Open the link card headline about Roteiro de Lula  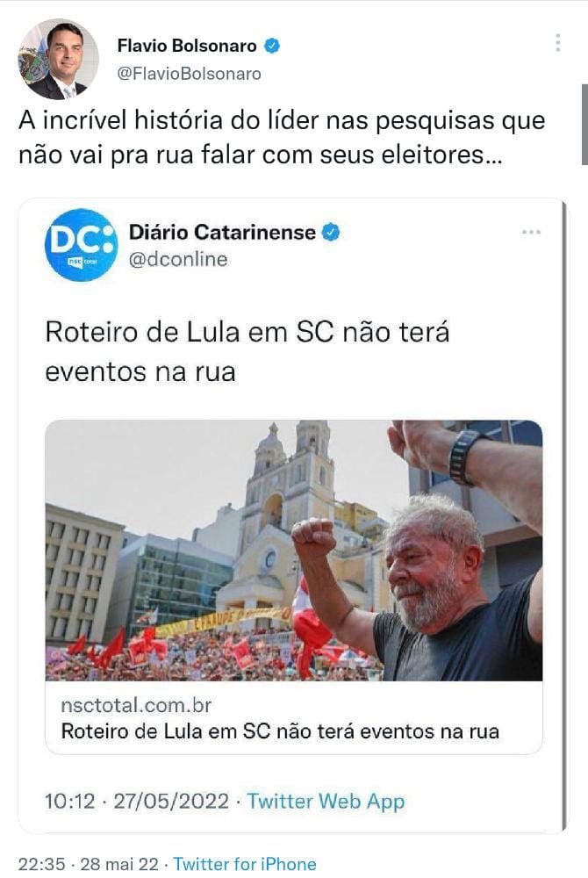(x=280, y=731)
